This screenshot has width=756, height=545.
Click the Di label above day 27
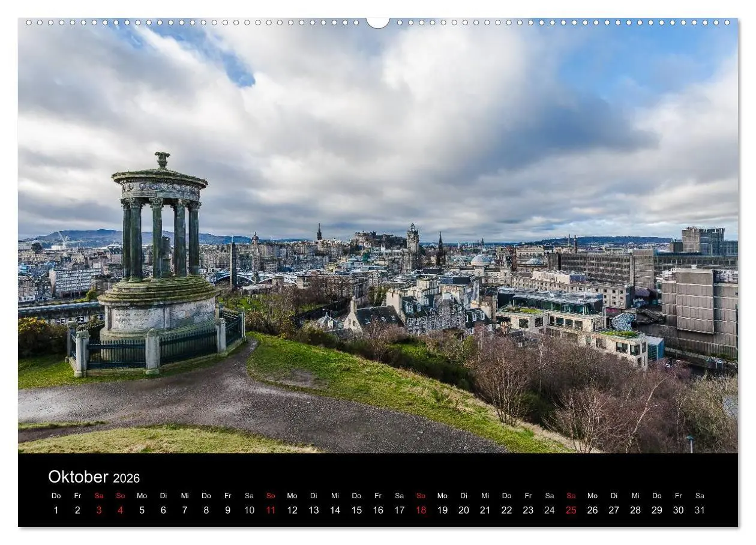(x=614, y=496)
